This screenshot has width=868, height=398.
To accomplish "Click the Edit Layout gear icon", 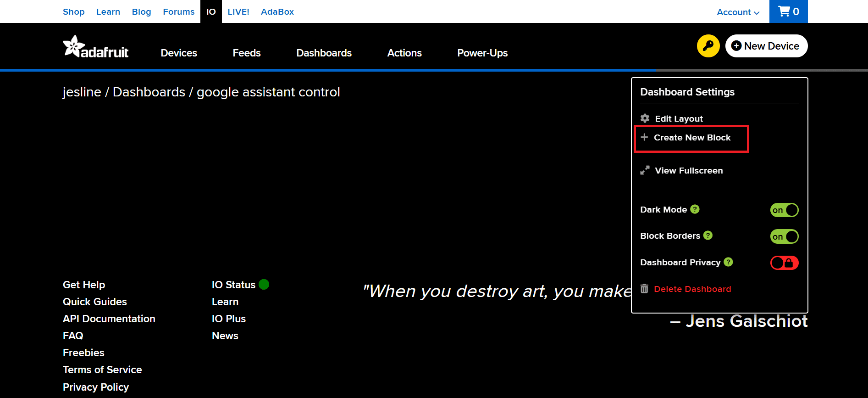I will [645, 118].
